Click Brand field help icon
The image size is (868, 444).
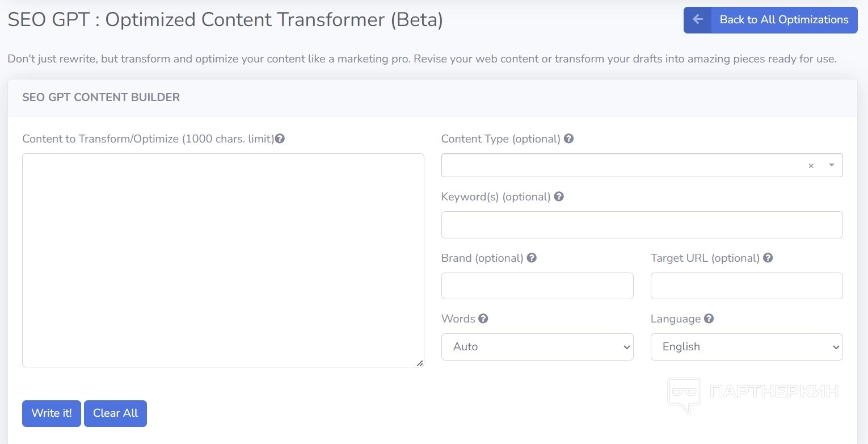tap(532, 258)
